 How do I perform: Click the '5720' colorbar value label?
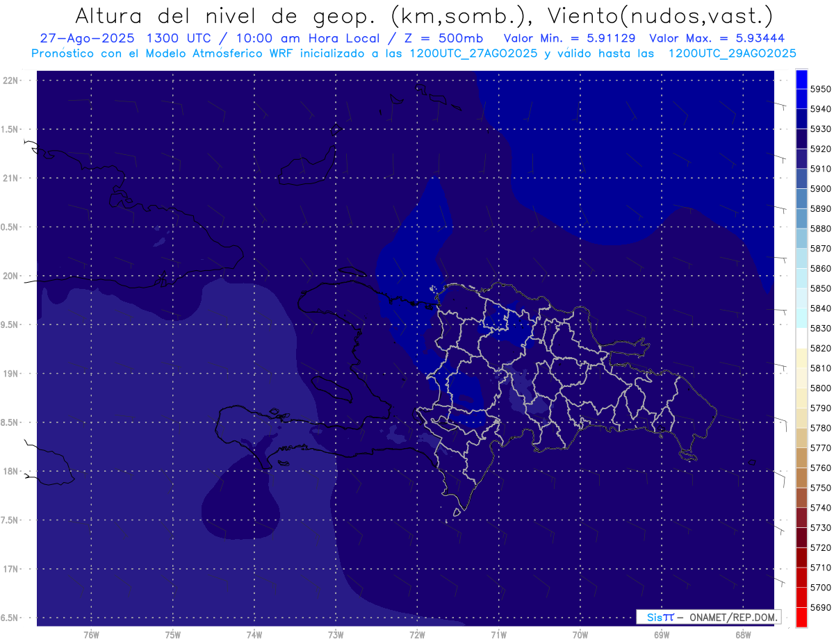(x=821, y=548)
